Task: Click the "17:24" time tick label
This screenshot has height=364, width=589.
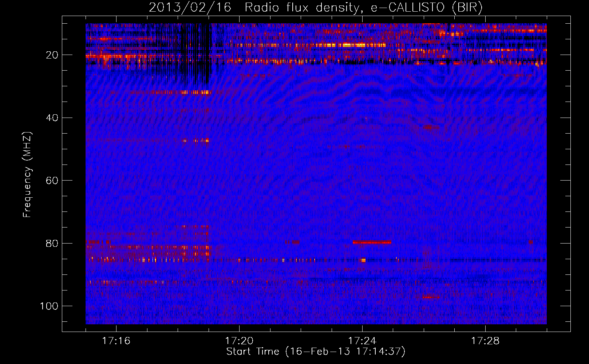Action: click(362, 341)
